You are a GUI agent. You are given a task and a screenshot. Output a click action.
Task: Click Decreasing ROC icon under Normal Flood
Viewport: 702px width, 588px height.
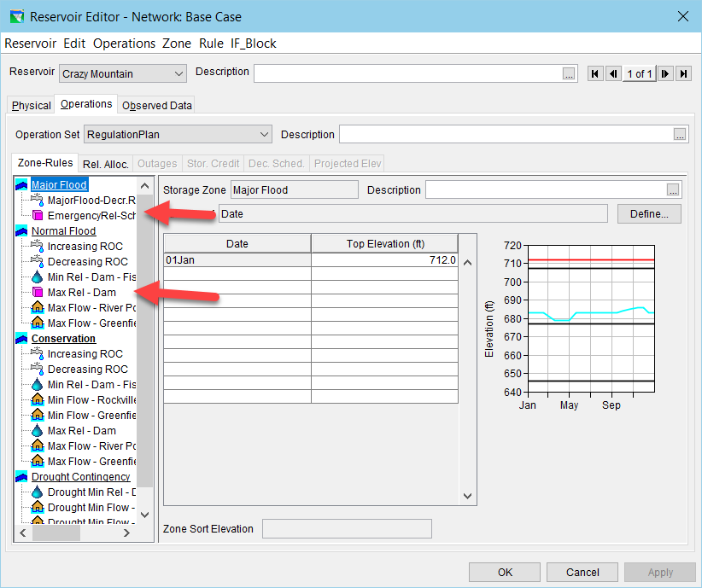point(38,261)
